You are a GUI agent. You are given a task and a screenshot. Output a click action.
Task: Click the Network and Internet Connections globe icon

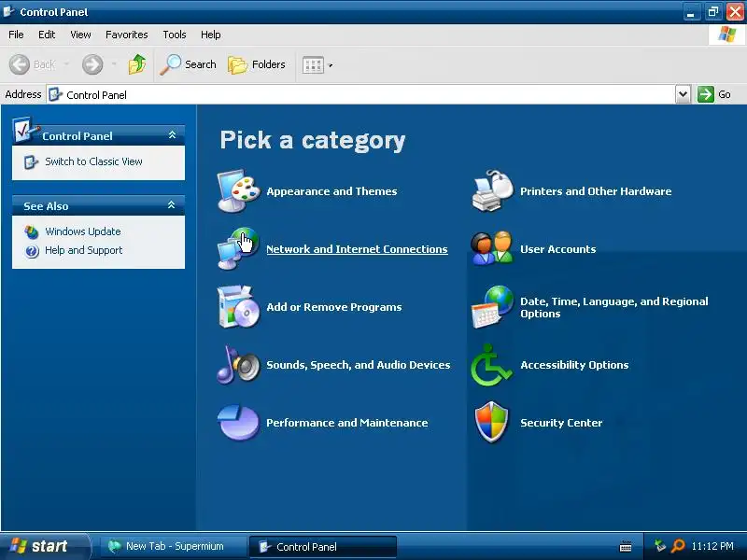(x=238, y=248)
